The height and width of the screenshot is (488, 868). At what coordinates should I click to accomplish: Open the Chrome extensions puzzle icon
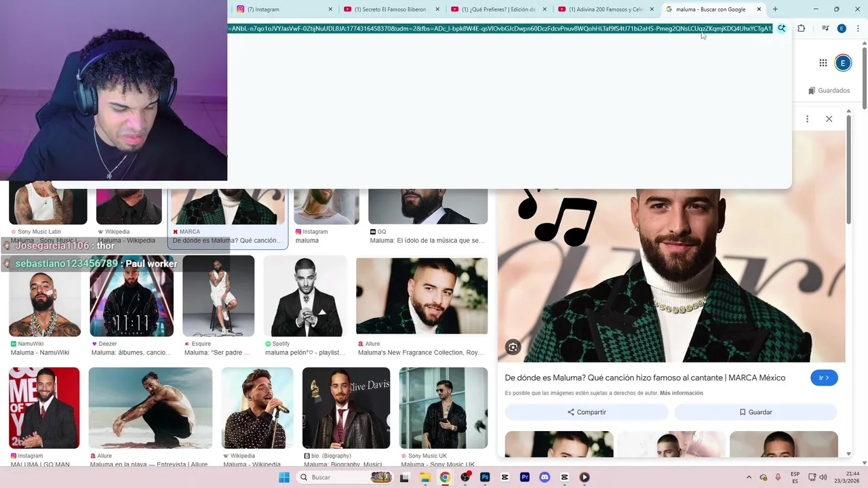(802, 28)
